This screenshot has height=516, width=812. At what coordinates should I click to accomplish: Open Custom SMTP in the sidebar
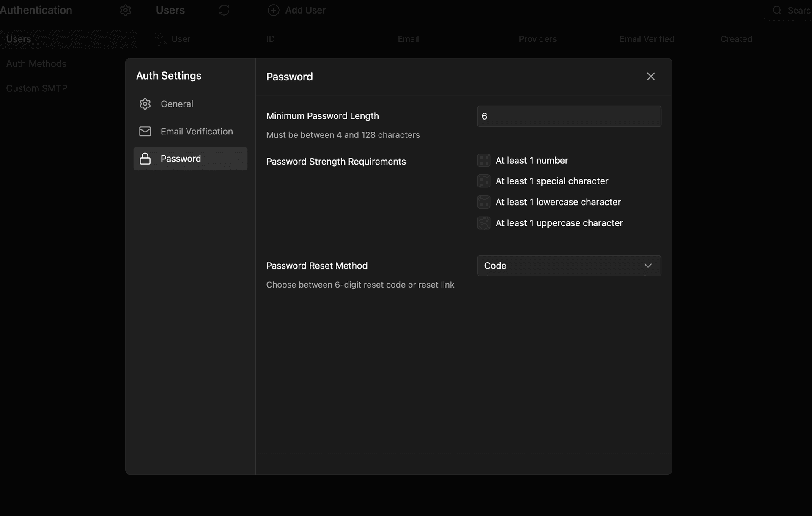pos(37,88)
